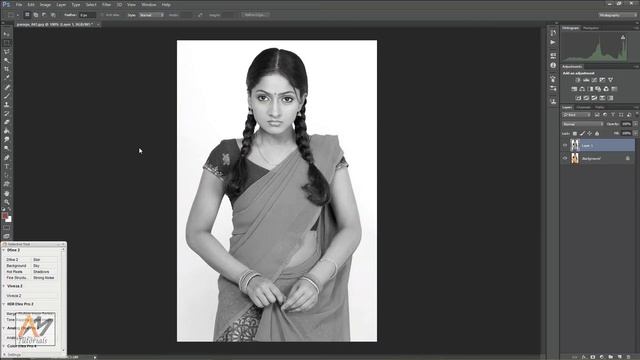Open the Image menu
The height and width of the screenshot is (360, 640).
(x=45, y=4)
